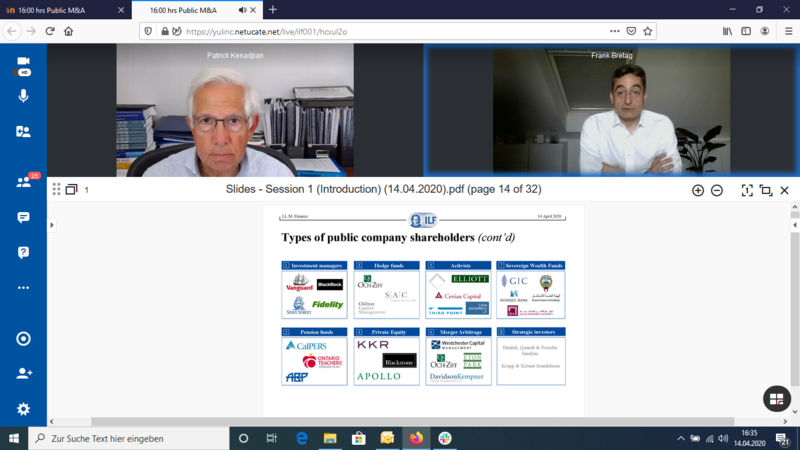Invite a participant via add-person icon
800x450 pixels.
click(x=24, y=373)
